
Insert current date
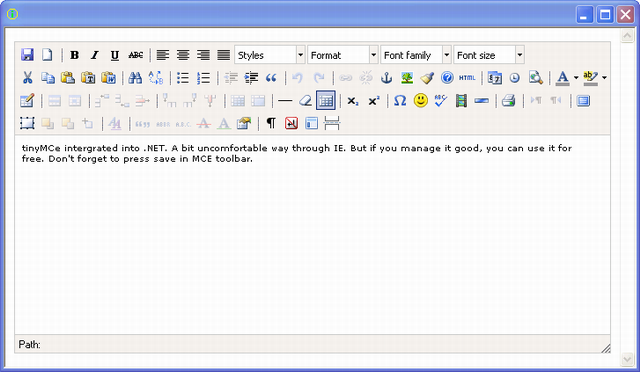495,78
